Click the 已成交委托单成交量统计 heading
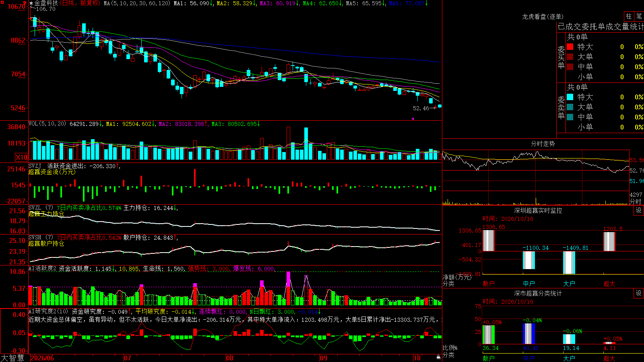The image size is (644, 362). click(601, 27)
